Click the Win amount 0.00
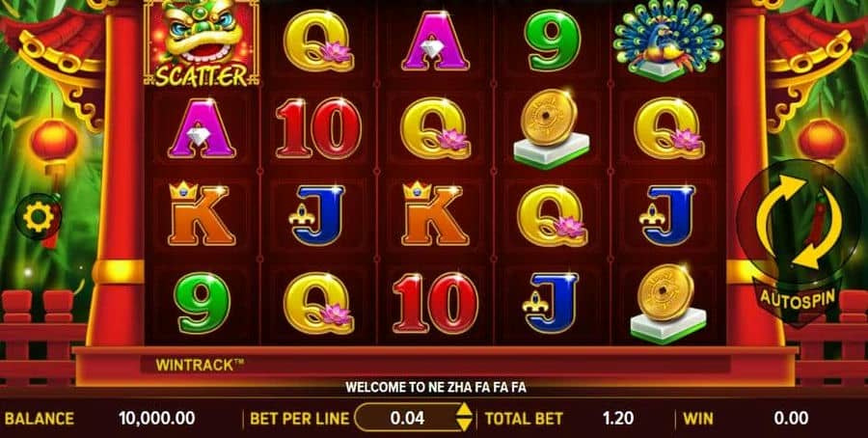868x438 pixels. [x=791, y=418]
